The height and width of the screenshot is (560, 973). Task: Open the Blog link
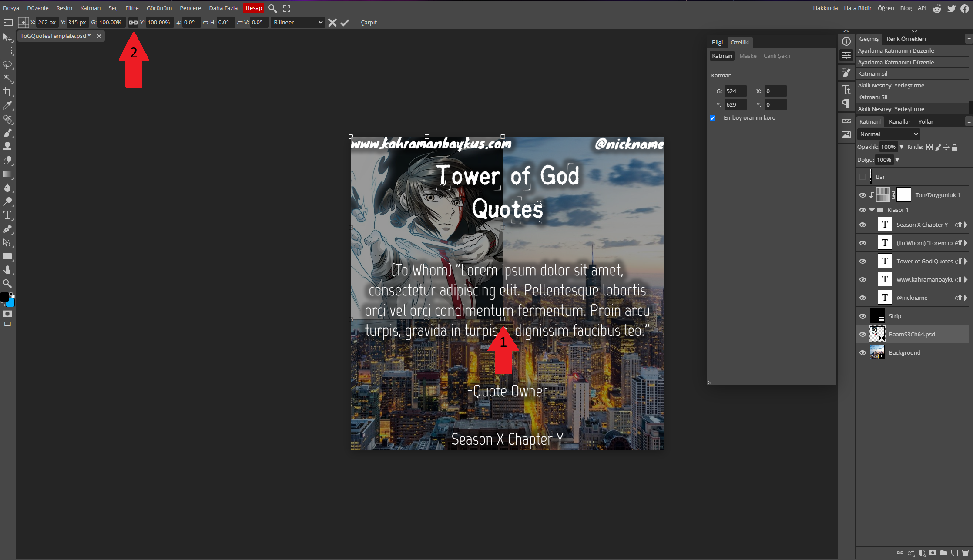click(x=906, y=8)
